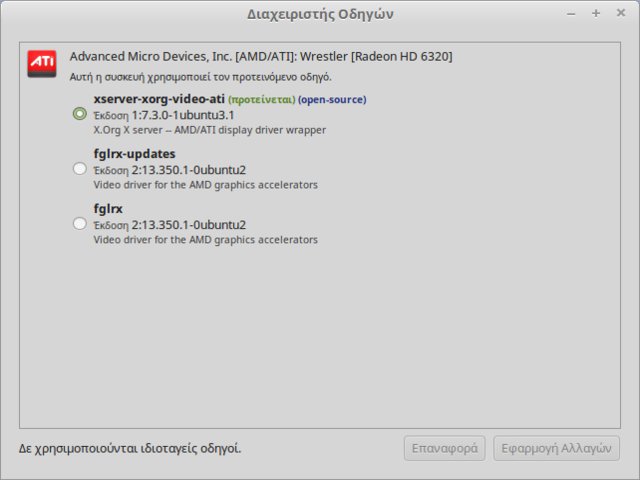Image resolution: width=640 pixels, height=480 pixels.
Task: Click the green (προτείνεται) label
Action: (262, 100)
